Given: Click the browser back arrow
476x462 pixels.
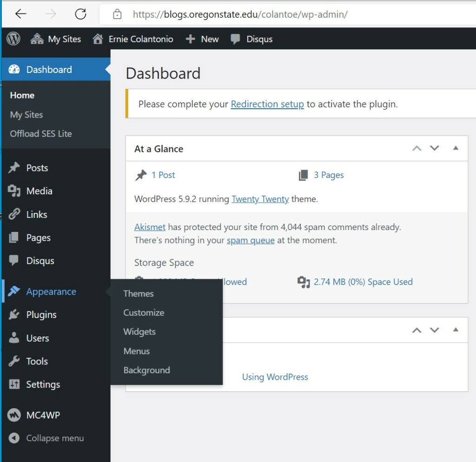Looking at the screenshot, I should [20, 13].
